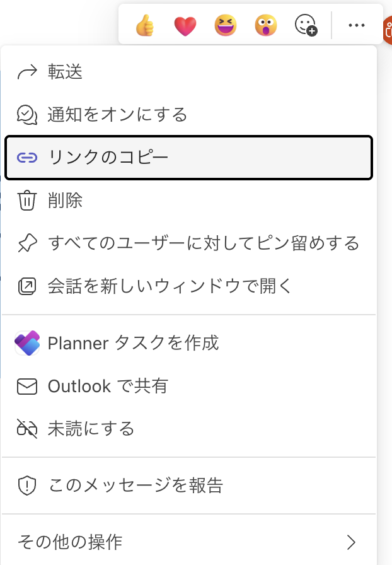
Task: Click the Planner app icon
Action: (27, 343)
